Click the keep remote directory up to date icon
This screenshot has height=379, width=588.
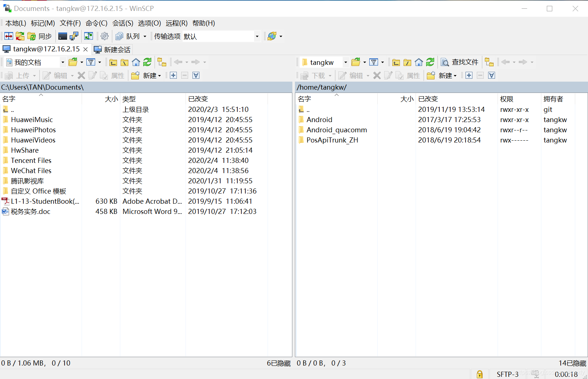(x=89, y=36)
